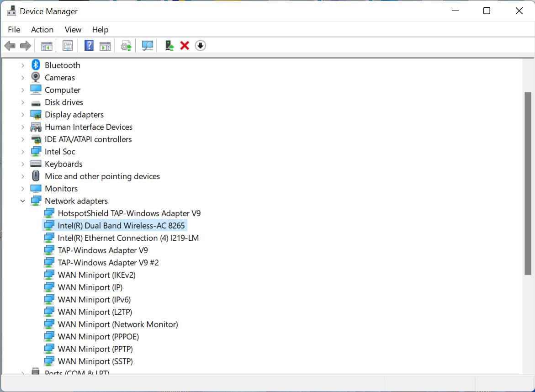The height and width of the screenshot is (392, 535).
Task: Click the green-arrow device update driver icon
Action: [x=170, y=46]
